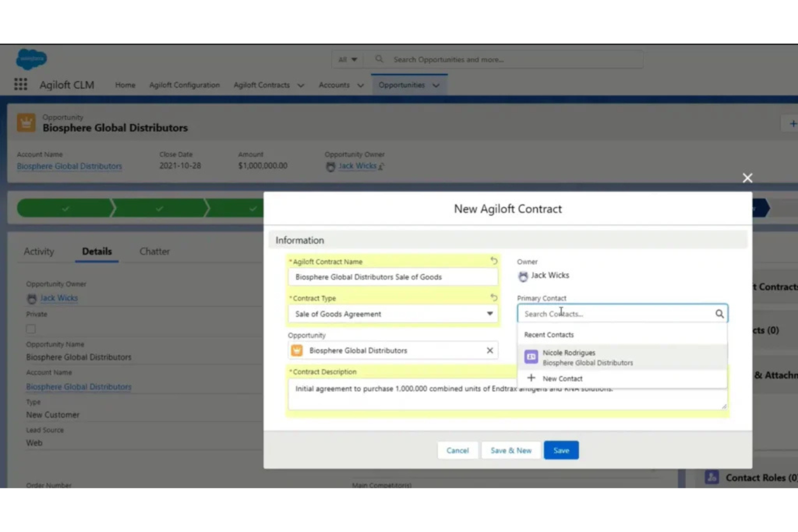Open the Agiloft Configuration menu item
Image resolution: width=798 pixels, height=532 pixels.
click(x=184, y=85)
